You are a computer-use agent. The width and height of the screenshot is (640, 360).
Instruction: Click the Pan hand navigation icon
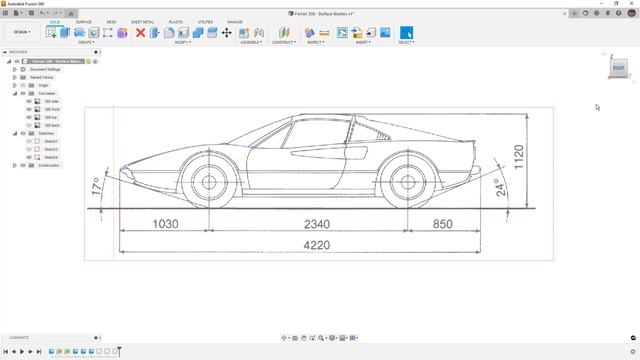304,338
